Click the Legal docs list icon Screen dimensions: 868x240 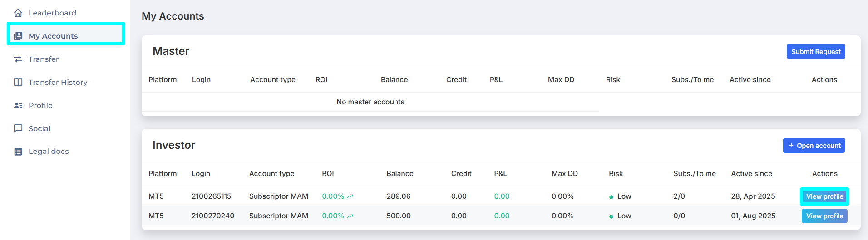click(x=18, y=152)
